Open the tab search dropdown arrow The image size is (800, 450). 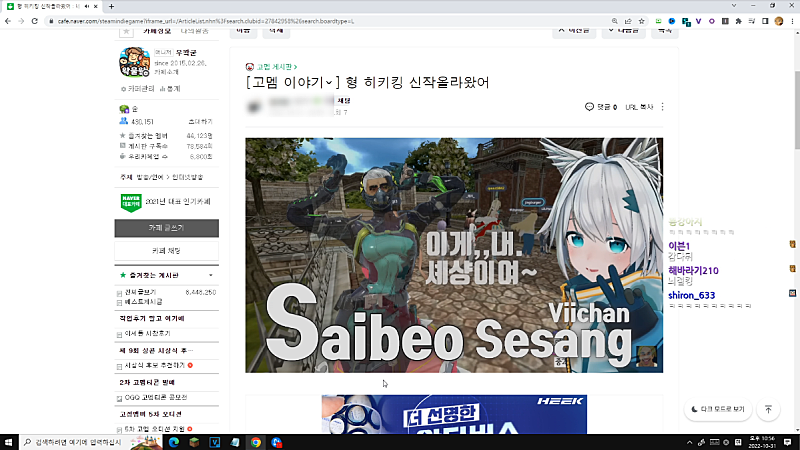pos(734,6)
